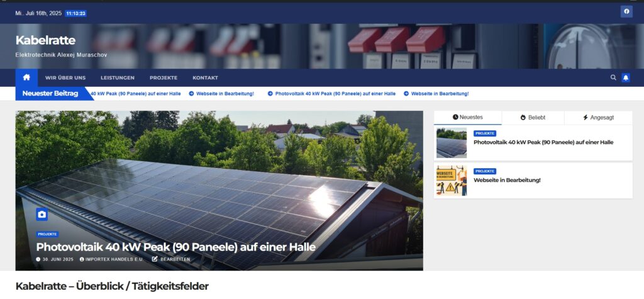The width and height of the screenshot is (644, 299).
Task: Click the Bearbeiten edit pencil link
Action: pos(171,259)
